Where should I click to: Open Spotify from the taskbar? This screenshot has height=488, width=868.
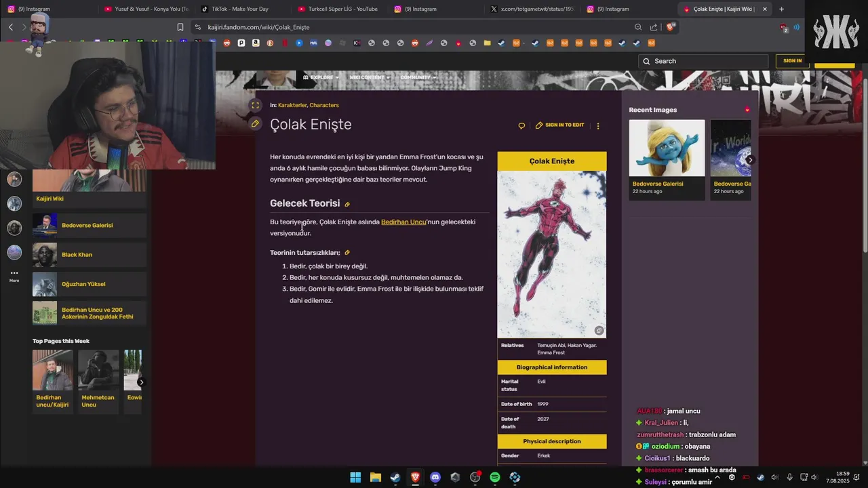point(495,477)
